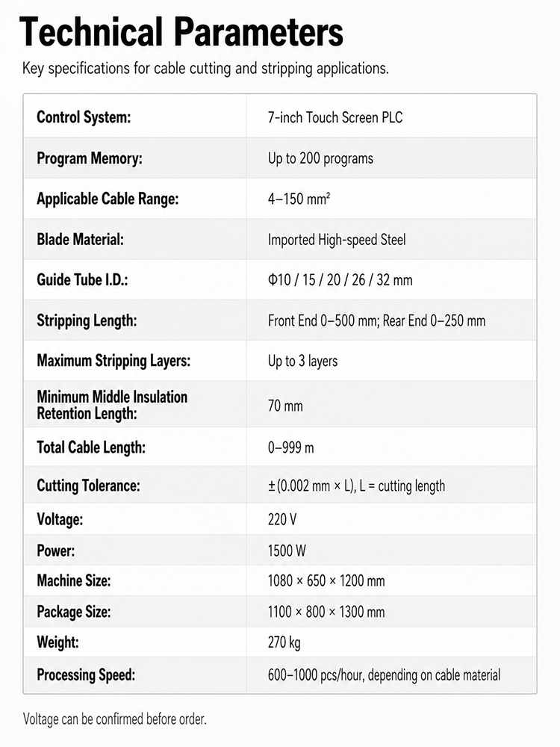The image size is (560, 747).
Task: Click the Up to 200 programs value
Action: (x=320, y=158)
